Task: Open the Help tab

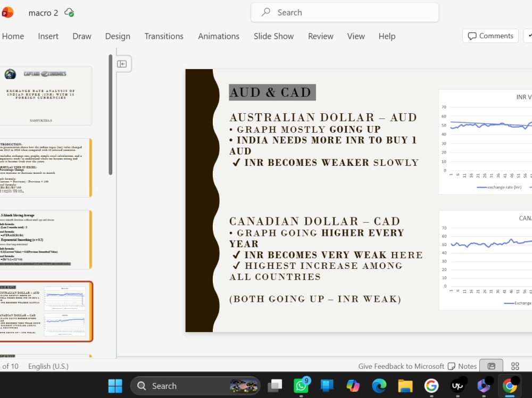Action: 387,36
